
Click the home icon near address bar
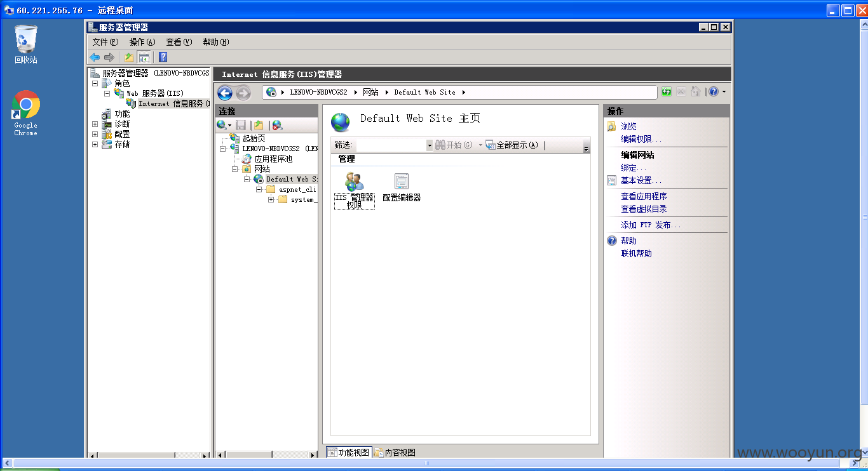click(695, 92)
